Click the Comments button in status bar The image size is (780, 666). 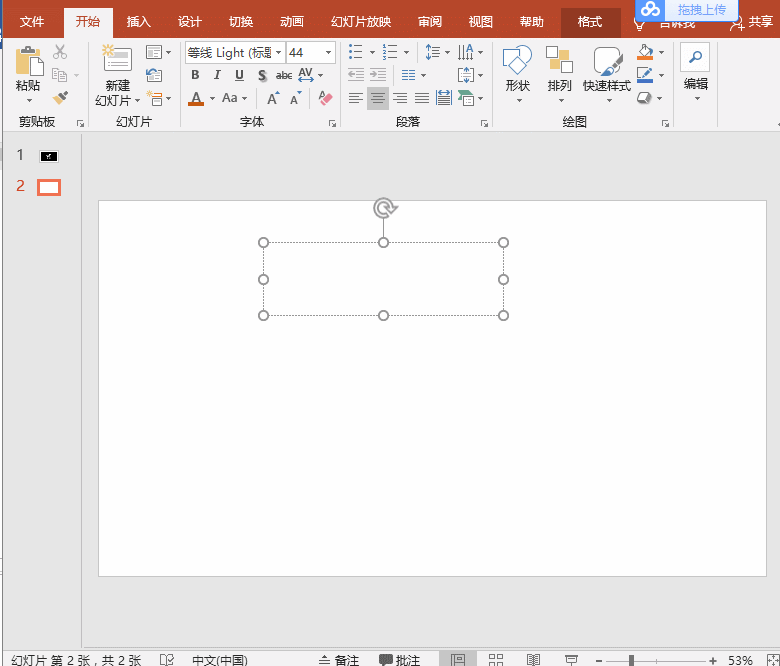tap(399, 660)
